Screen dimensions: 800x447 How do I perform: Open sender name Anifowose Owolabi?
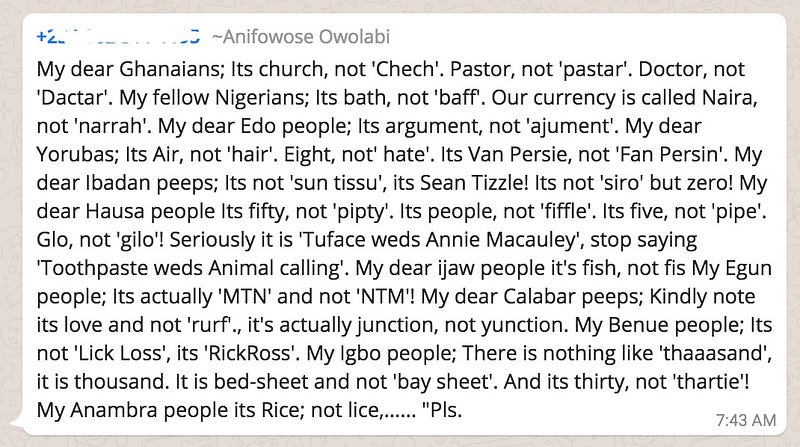[x=299, y=37]
